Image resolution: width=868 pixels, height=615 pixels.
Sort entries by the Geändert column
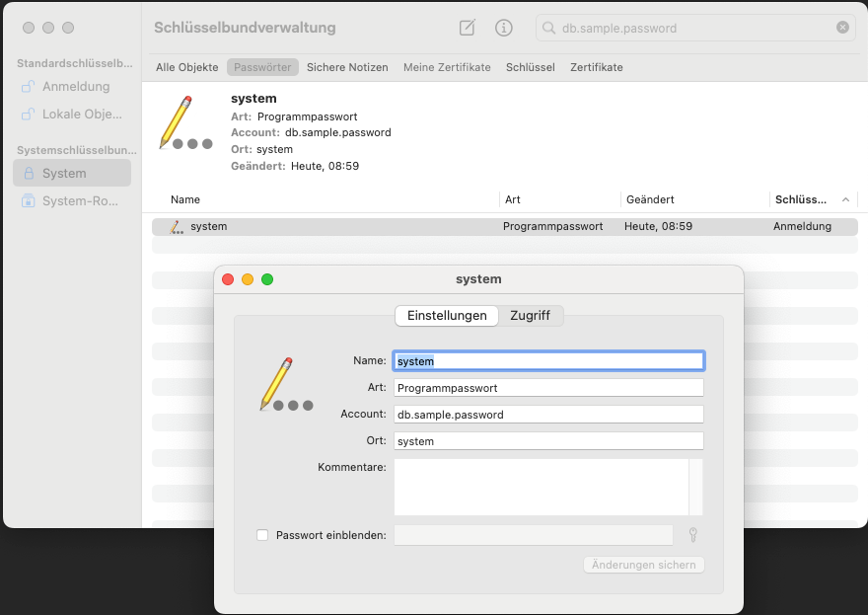pos(650,199)
